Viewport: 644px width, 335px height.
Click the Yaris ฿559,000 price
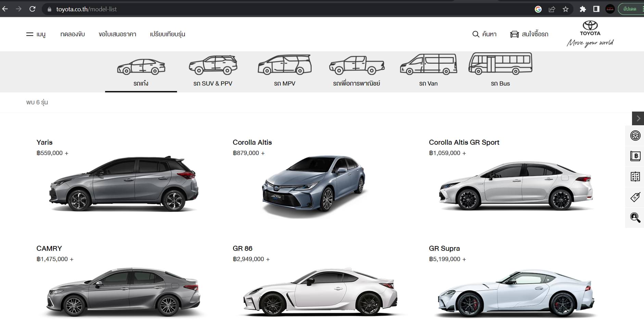[x=52, y=153]
